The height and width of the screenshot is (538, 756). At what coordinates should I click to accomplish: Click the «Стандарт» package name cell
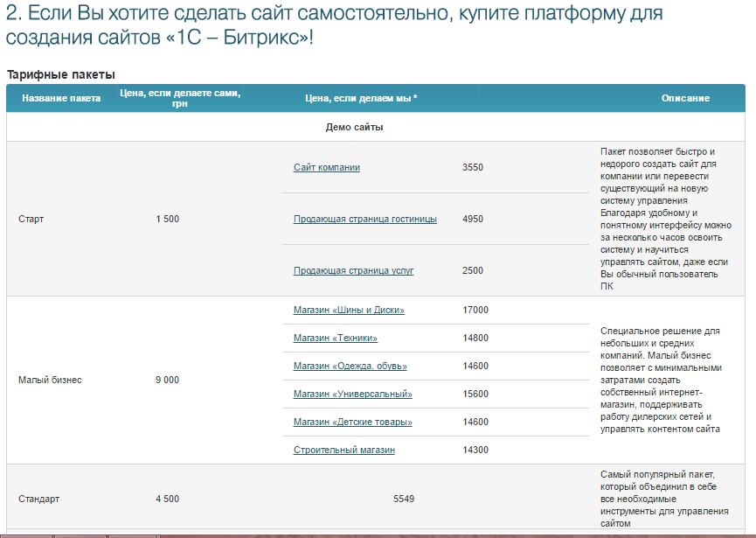pos(39,499)
